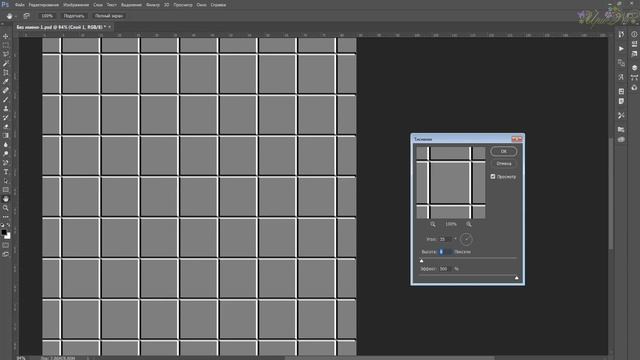
Task: Select the Rectangle shape tool
Action: click(x=6, y=189)
